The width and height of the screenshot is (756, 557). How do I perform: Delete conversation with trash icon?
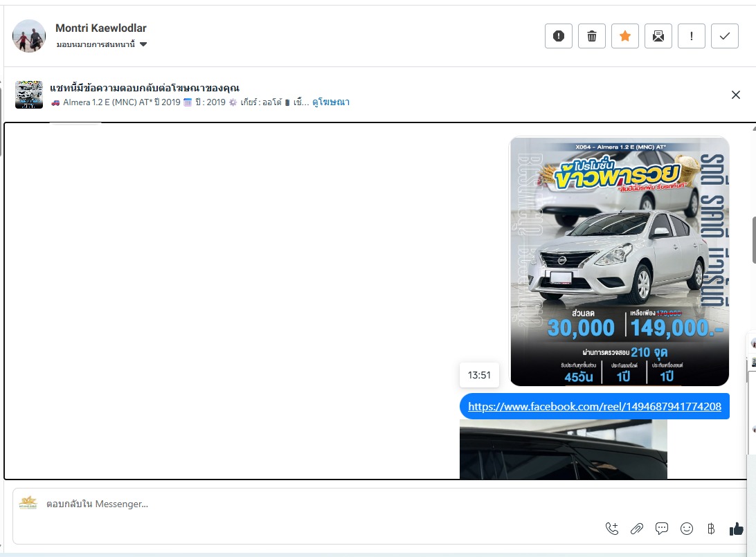tap(592, 36)
